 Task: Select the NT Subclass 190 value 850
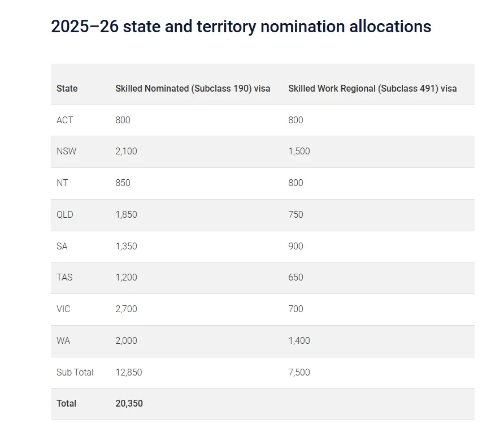coord(123,183)
